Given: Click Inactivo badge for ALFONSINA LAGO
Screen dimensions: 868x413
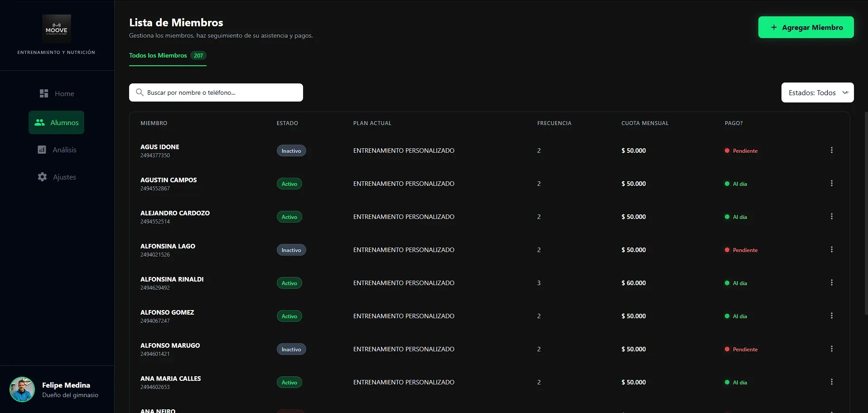Looking at the screenshot, I should click(x=291, y=250).
